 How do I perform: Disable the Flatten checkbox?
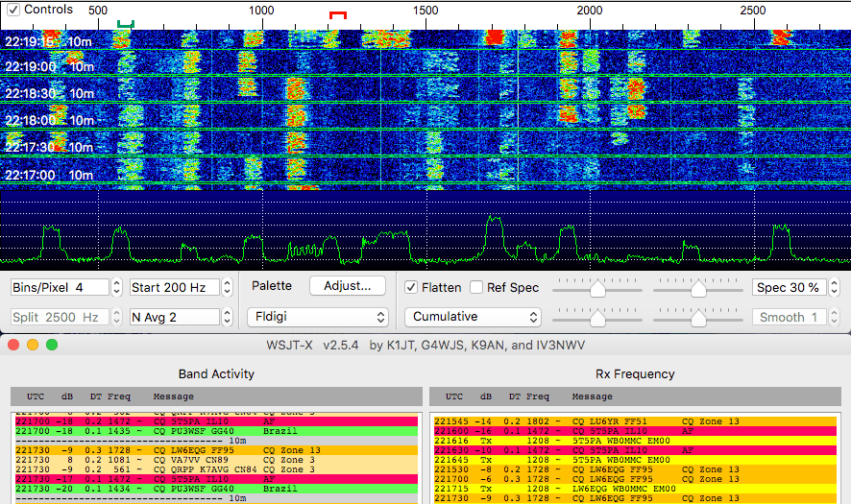click(411, 287)
